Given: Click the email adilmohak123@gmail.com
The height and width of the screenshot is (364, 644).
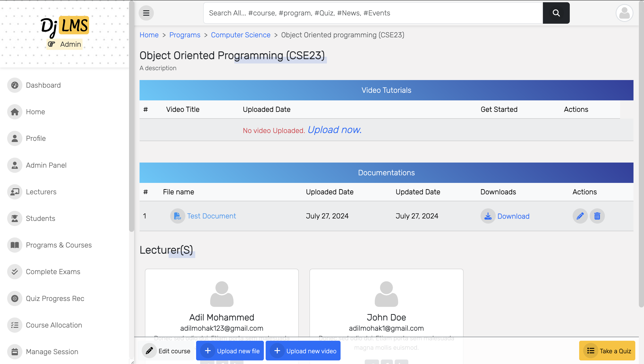Looking at the screenshot, I should (222, 328).
